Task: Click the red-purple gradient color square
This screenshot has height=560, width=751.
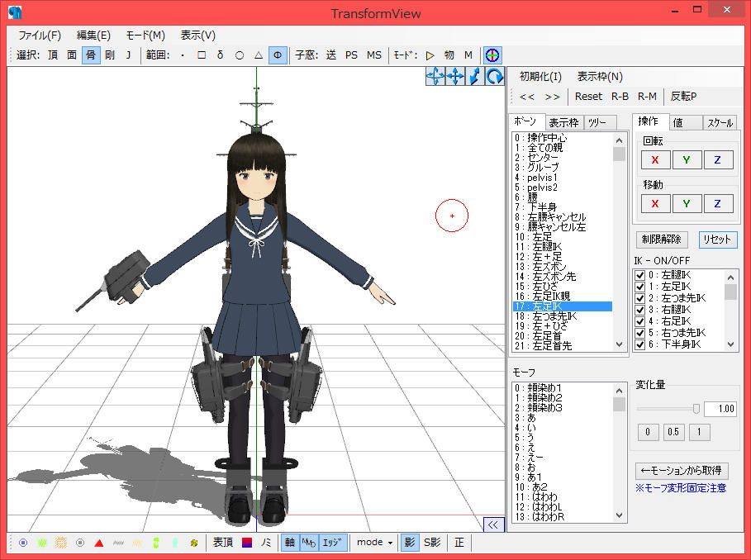Action: (x=247, y=543)
